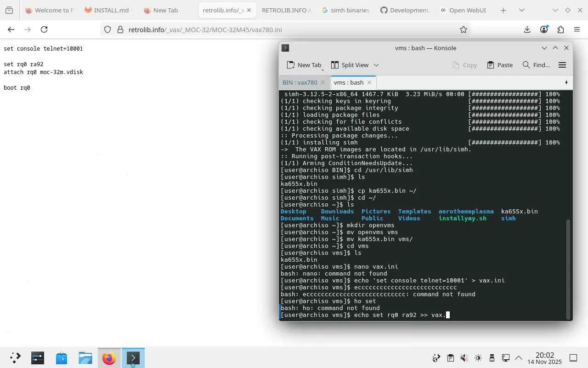Click the 'boot rq0' line in the page

17,88
